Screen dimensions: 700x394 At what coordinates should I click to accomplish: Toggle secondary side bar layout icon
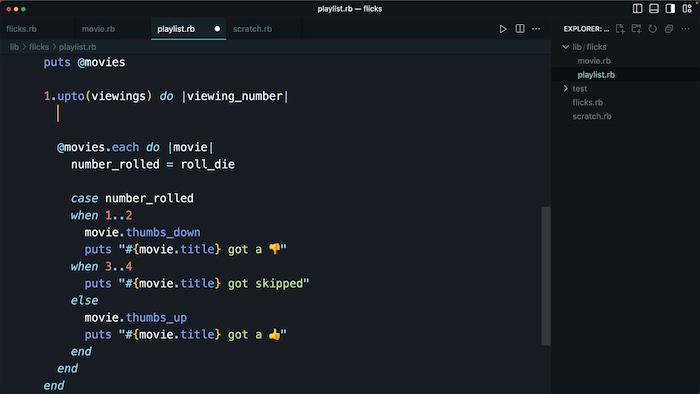670,8
